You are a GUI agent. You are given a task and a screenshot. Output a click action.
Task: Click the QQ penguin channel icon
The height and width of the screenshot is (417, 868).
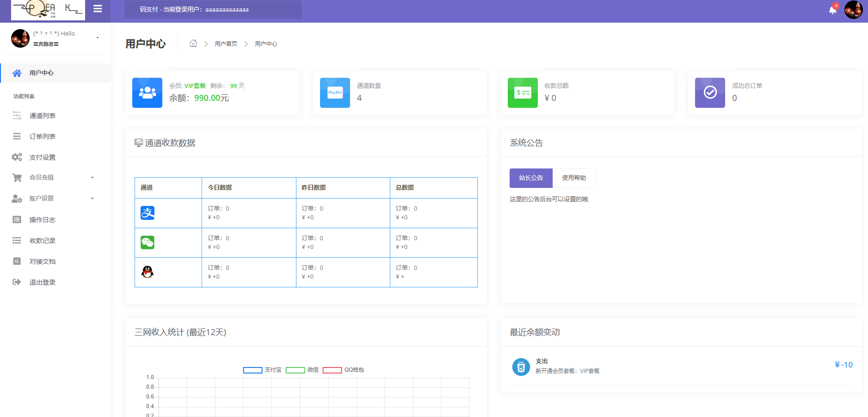148,272
